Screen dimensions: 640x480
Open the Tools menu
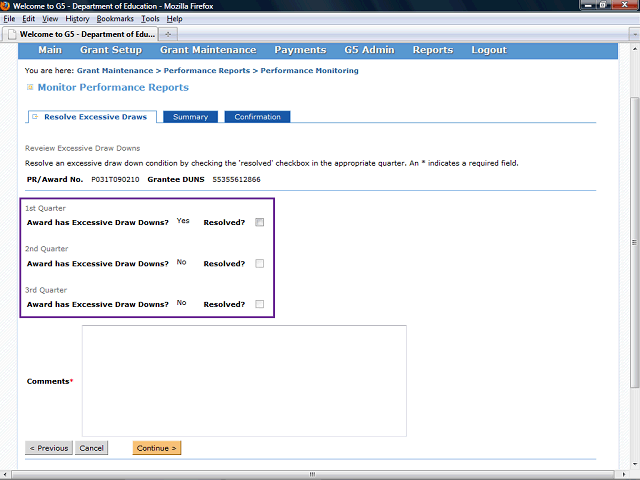(150, 19)
